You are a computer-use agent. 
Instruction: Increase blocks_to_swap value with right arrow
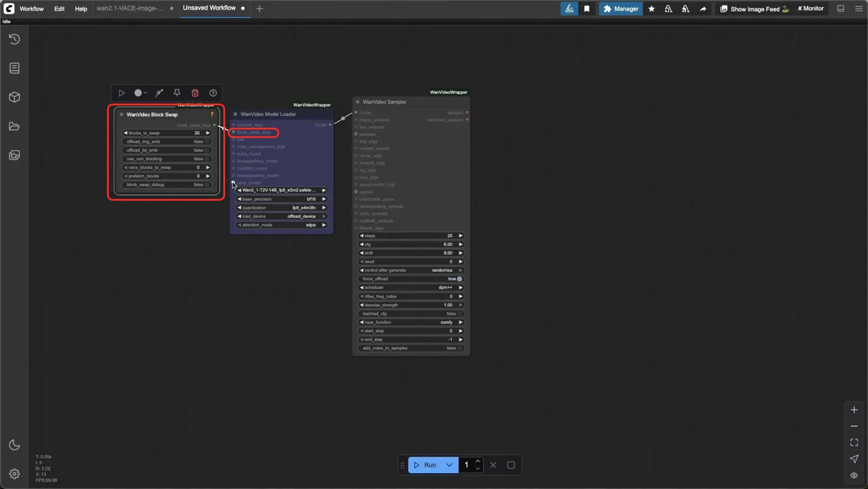(208, 133)
